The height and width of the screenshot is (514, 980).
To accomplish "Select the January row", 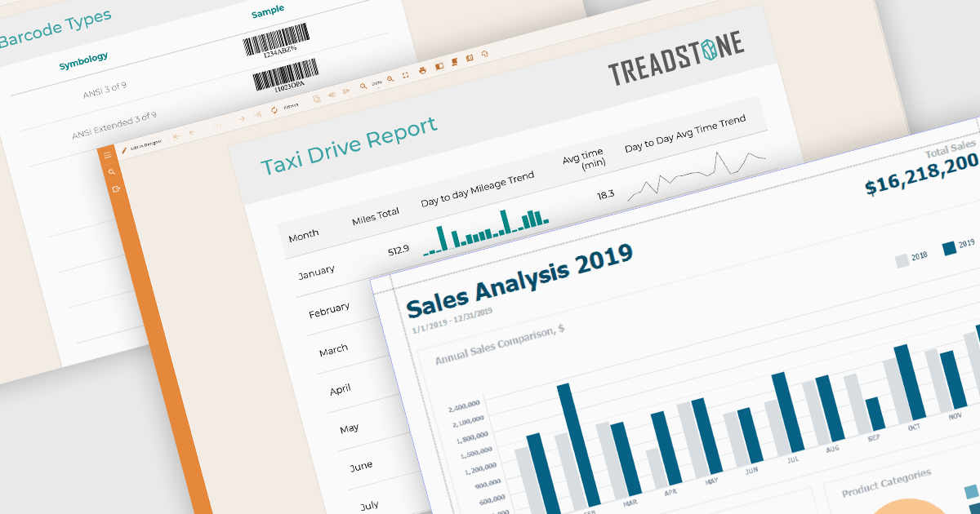I will [x=316, y=272].
